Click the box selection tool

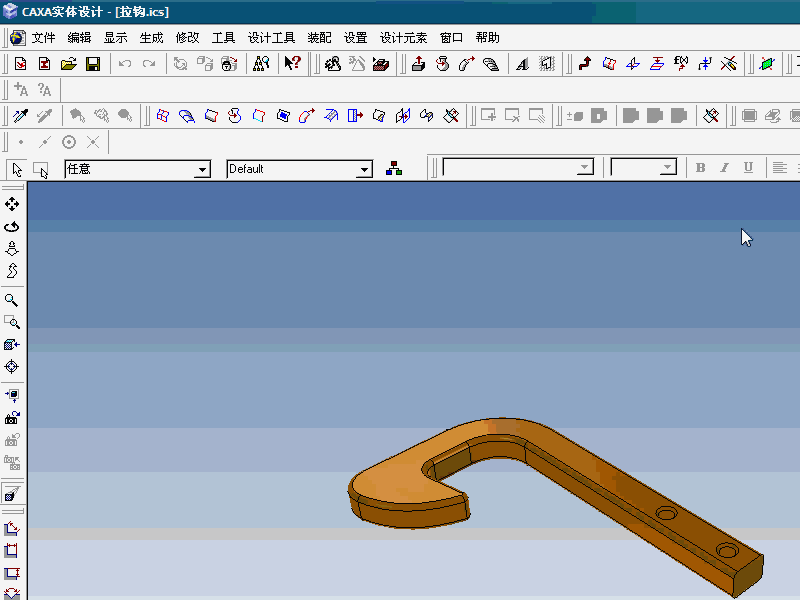(40, 169)
